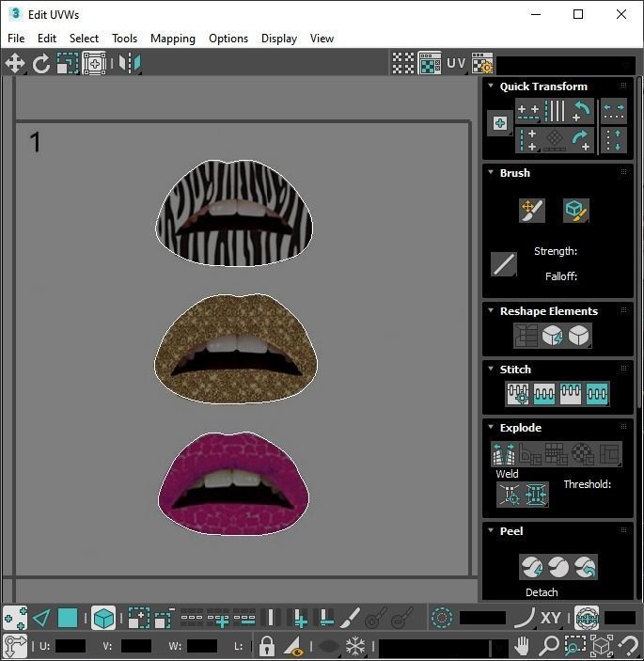Open the Options menu
644x661 pixels.
click(x=228, y=39)
